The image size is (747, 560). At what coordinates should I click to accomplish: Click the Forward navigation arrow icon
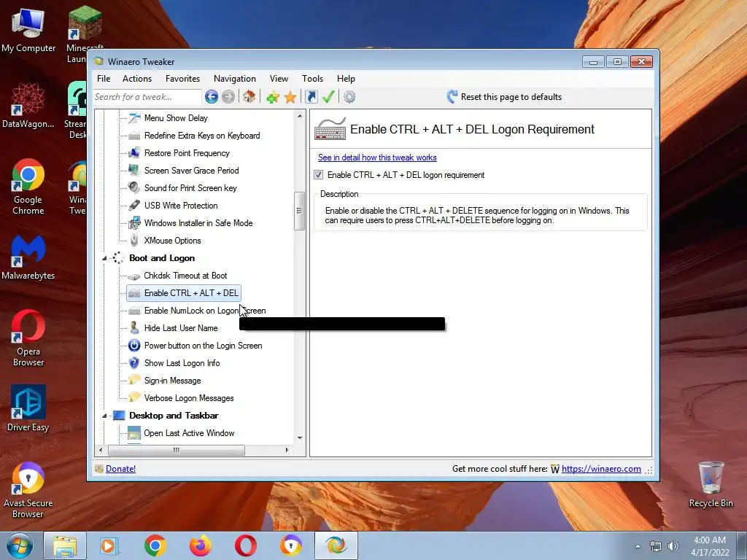(x=228, y=97)
